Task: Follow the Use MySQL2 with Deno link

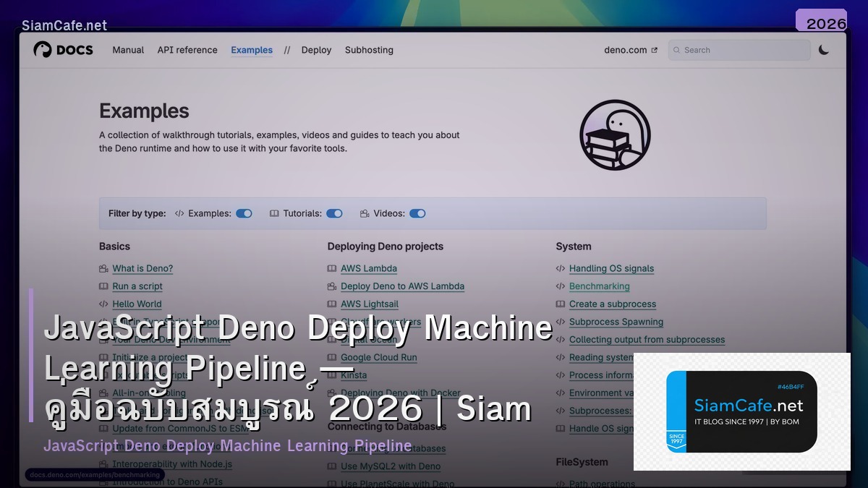Action: click(391, 466)
